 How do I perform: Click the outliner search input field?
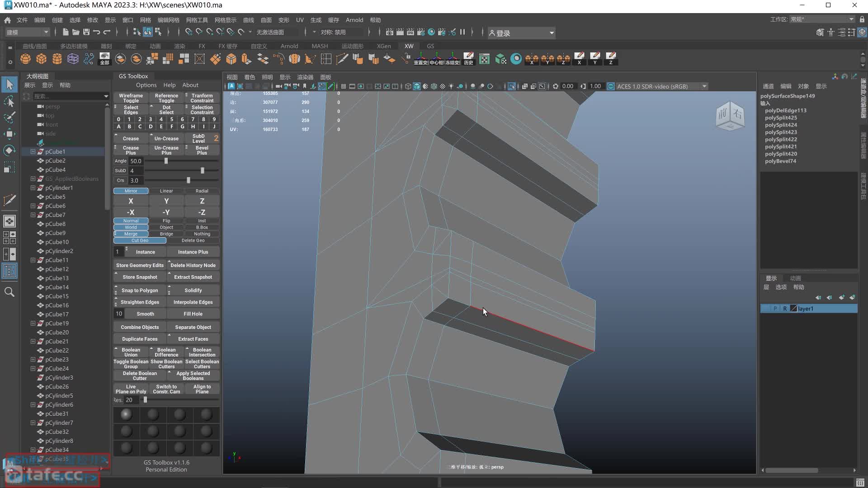[68, 96]
